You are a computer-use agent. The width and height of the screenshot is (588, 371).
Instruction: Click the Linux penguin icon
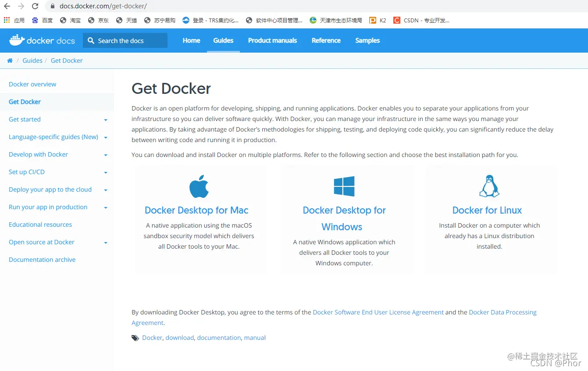tap(489, 186)
